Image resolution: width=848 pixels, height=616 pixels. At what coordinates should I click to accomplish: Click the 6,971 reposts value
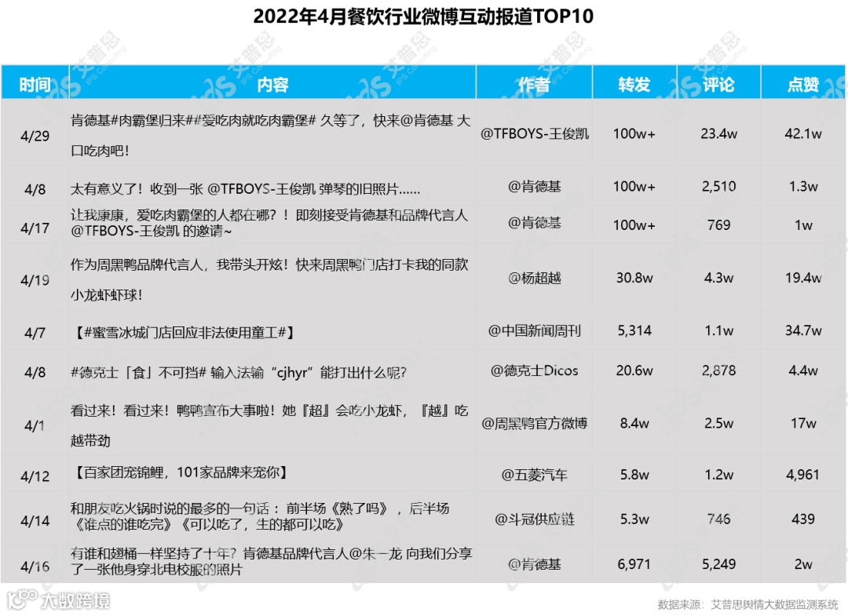634,564
